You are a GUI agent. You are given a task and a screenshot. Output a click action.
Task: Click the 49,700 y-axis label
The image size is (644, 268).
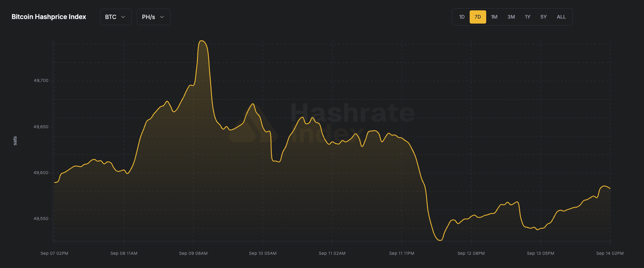click(x=41, y=81)
